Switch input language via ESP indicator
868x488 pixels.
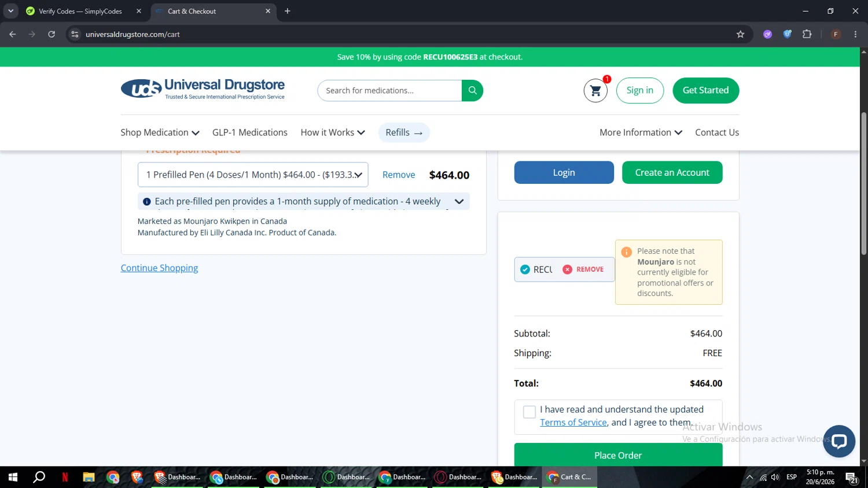[792, 477]
